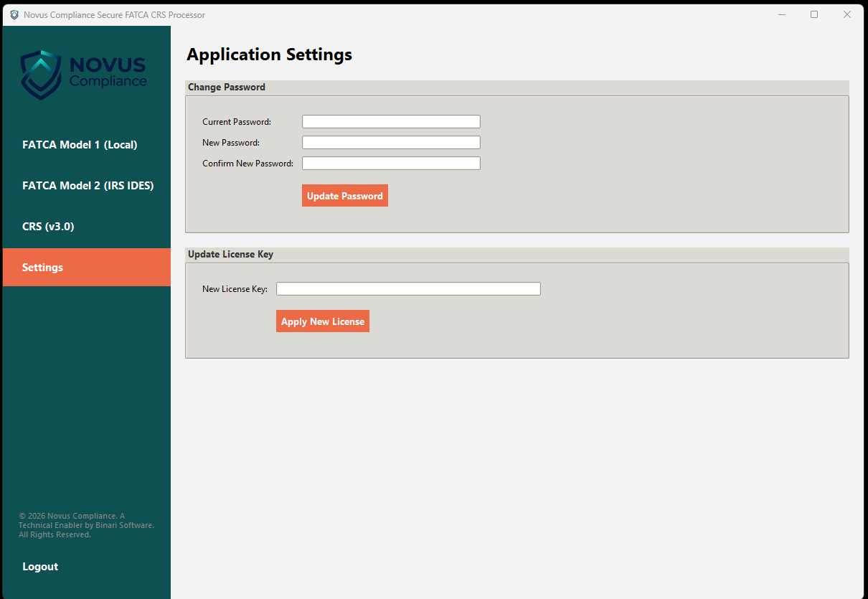Click the Current Password label
868x599 pixels.
(x=237, y=122)
